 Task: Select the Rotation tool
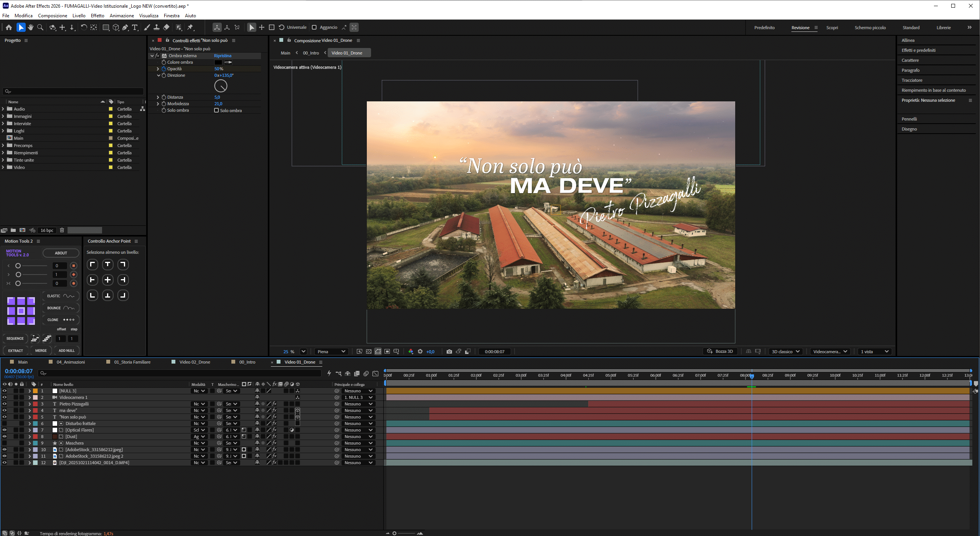[84, 27]
